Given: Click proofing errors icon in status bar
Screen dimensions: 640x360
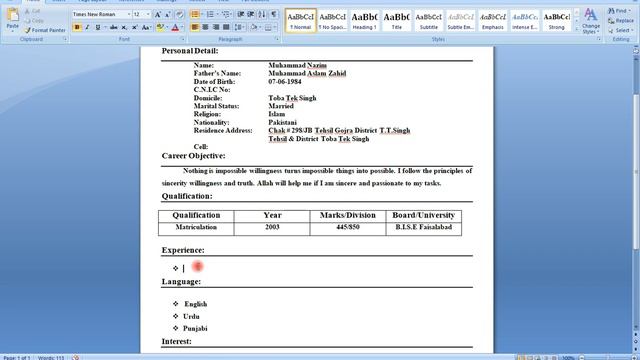Looking at the screenshot, I should tap(76, 358).
